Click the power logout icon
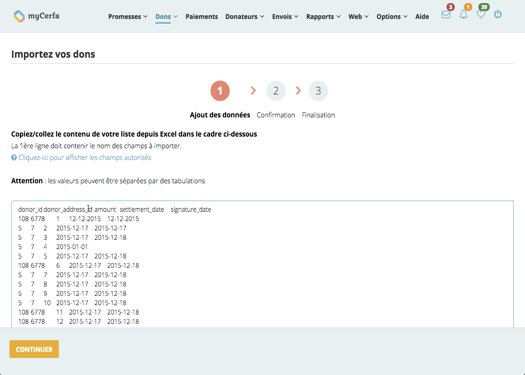Image resolution: width=525 pixels, height=375 pixels. [498, 14]
